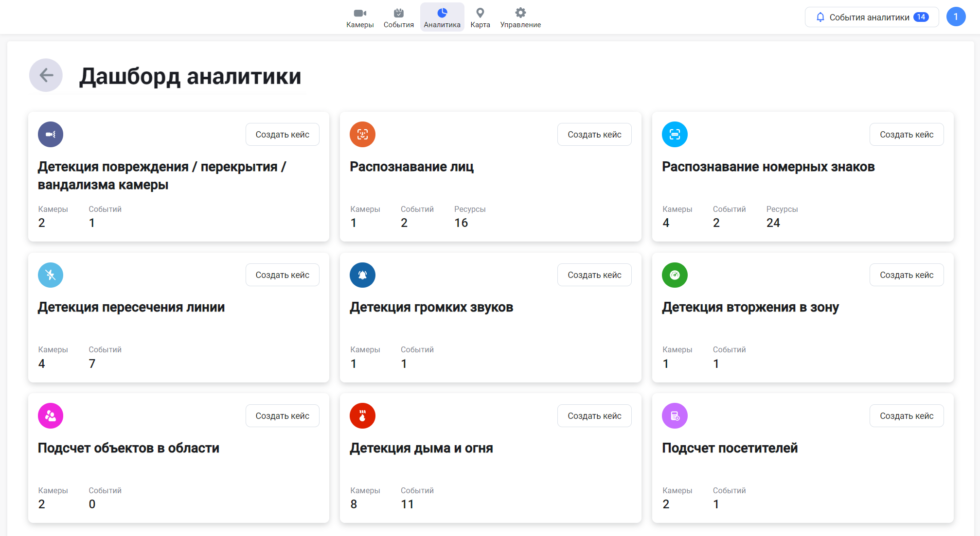Click the user avatar with number 1
The height and width of the screenshot is (536, 980).
(955, 17)
